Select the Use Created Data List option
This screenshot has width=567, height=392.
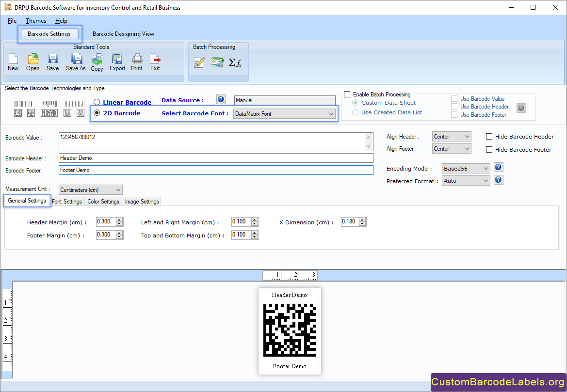(355, 112)
